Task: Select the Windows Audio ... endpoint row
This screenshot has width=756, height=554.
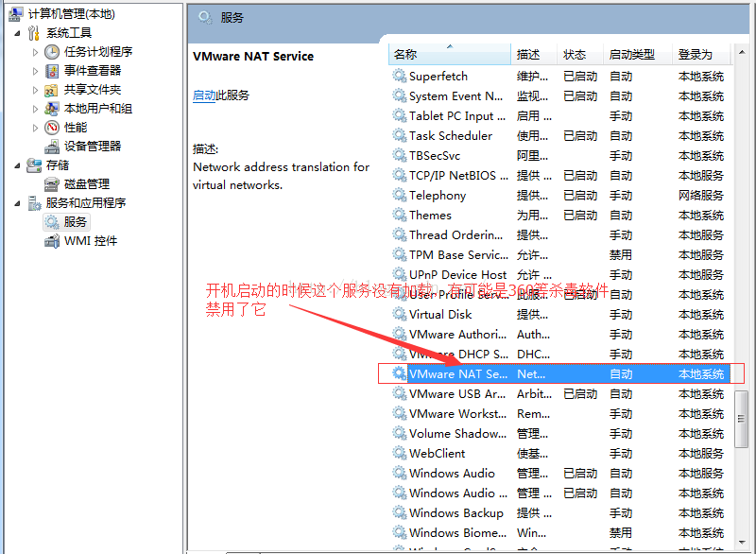Action: (559, 493)
